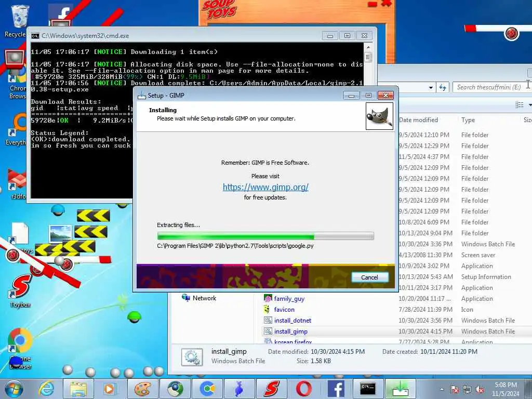Open the Windows Start menu orb

(x=14, y=389)
